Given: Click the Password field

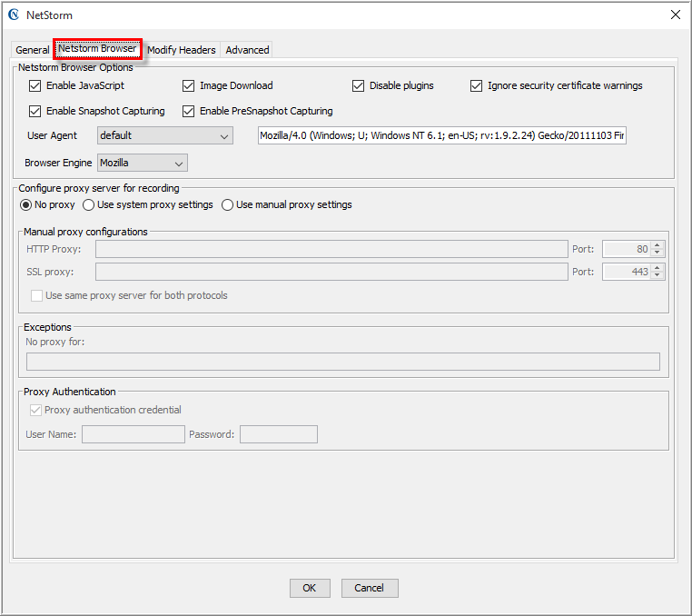Looking at the screenshot, I should [279, 434].
